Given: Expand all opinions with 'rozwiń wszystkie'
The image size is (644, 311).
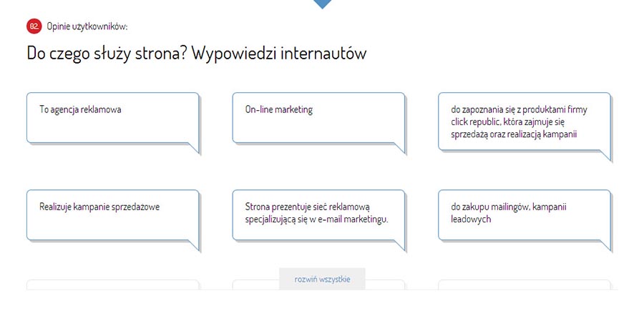Looking at the screenshot, I should 322,280.
